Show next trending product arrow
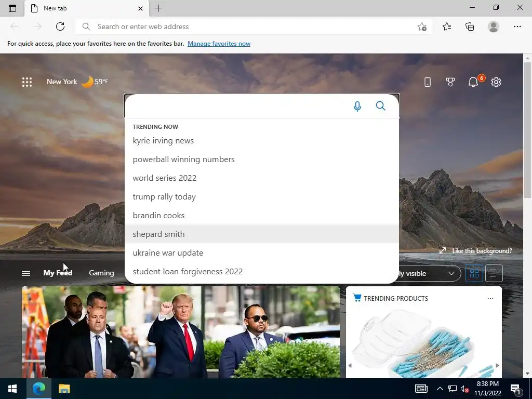Screen dimensions: 532x399 point(497,365)
